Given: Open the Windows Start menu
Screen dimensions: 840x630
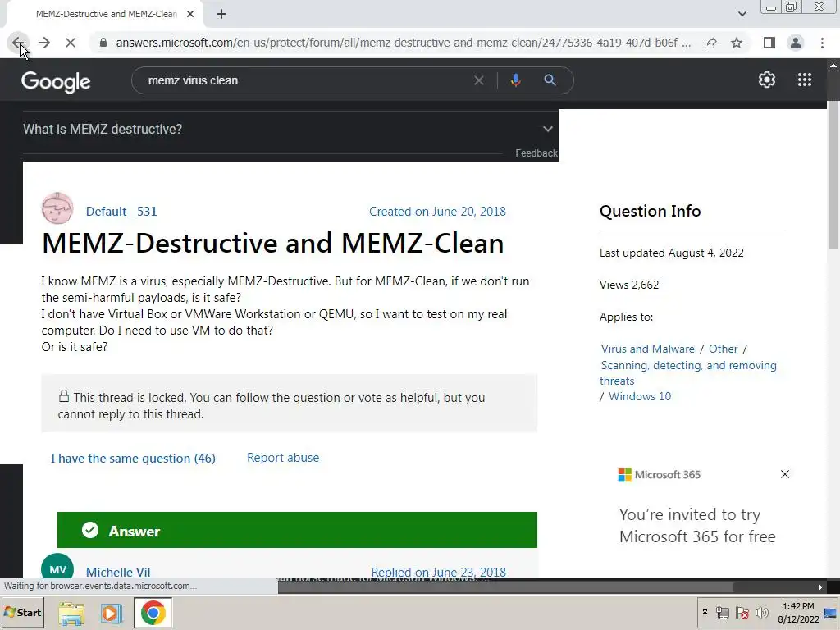Looking at the screenshot, I should pos(22,612).
